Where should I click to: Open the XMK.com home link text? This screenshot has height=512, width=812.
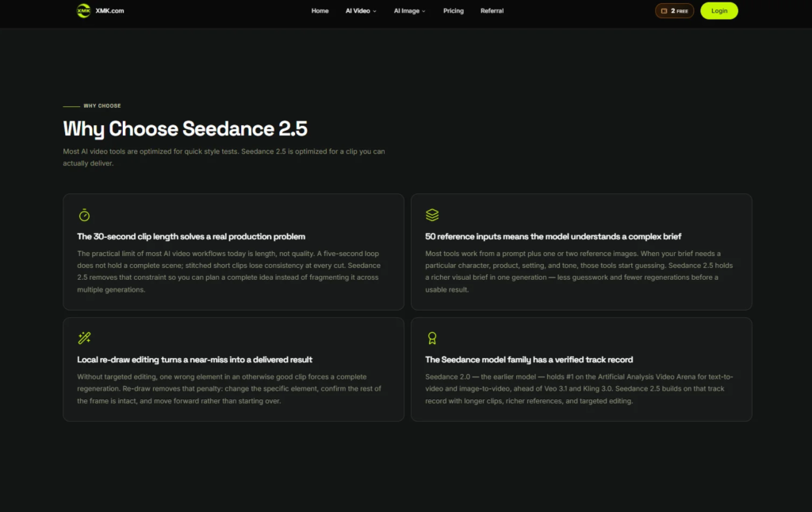(x=109, y=10)
